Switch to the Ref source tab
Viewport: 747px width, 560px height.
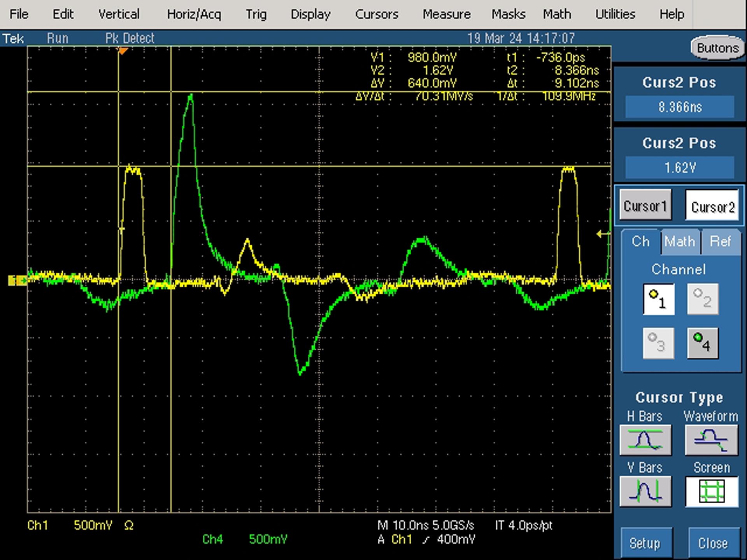[x=720, y=241]
